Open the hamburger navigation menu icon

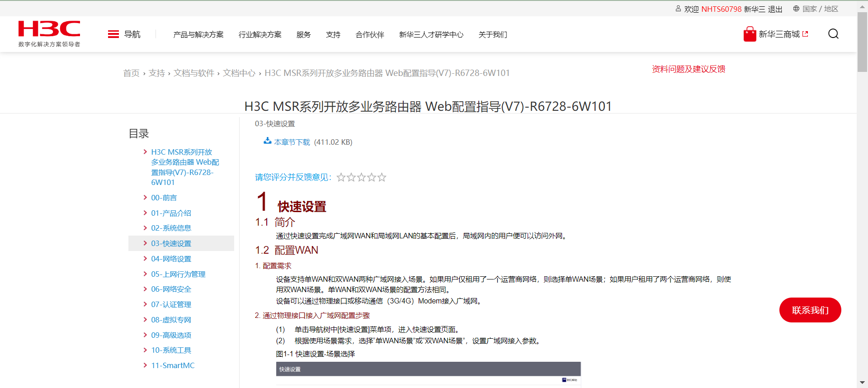coord(113,34)
